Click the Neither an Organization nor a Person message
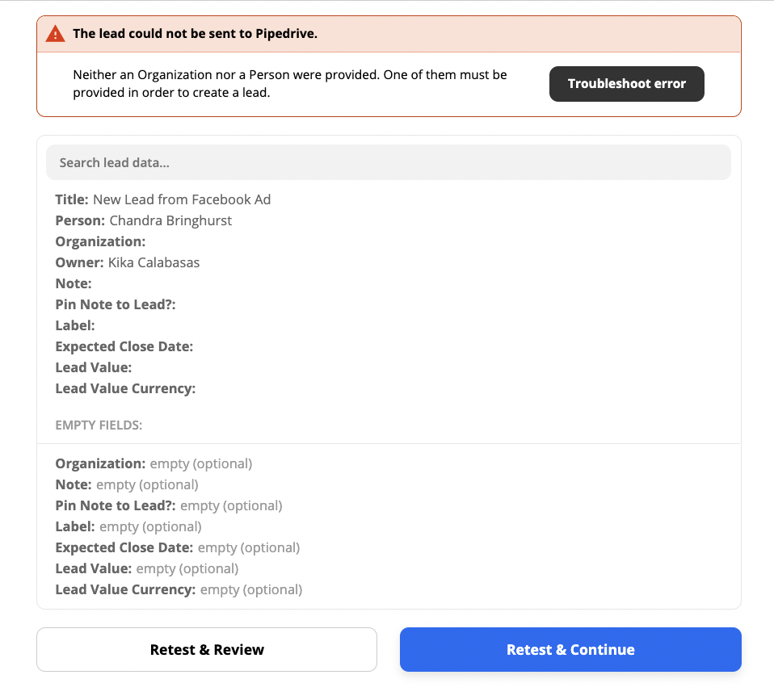 (x=290, y=84)
